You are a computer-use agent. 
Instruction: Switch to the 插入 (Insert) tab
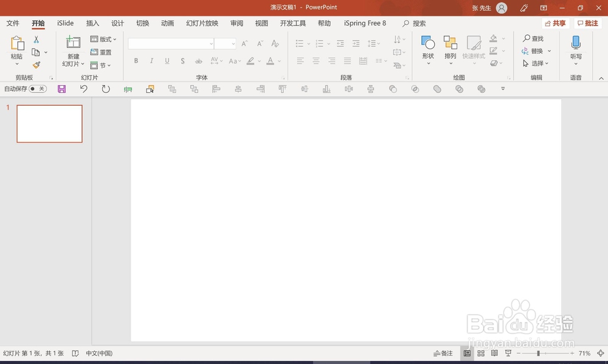pyautogui.click(x=92, y=23)
